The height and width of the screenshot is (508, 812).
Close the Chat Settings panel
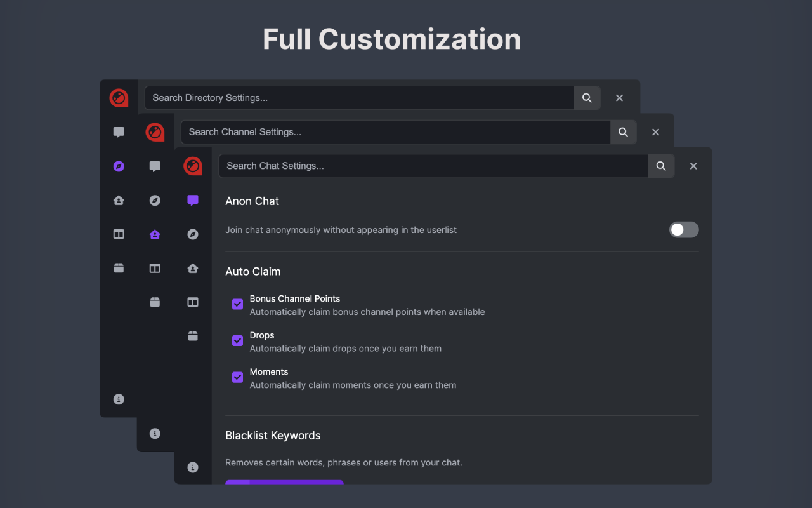pos(693,166)
